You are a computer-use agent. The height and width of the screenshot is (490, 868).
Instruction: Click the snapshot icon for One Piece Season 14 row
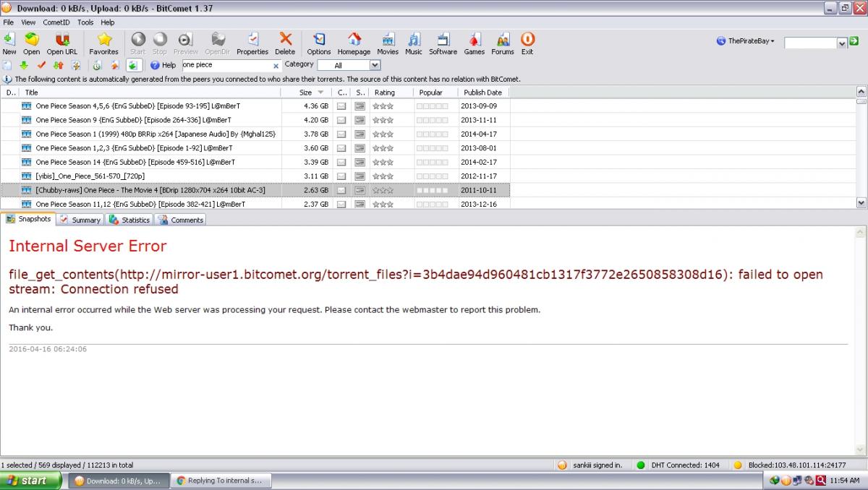[359, 162]
